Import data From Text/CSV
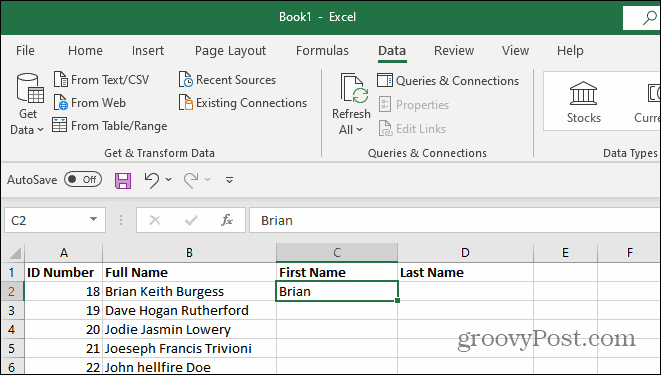The width and height of the screenshot is (661, 375). [101, 80]
